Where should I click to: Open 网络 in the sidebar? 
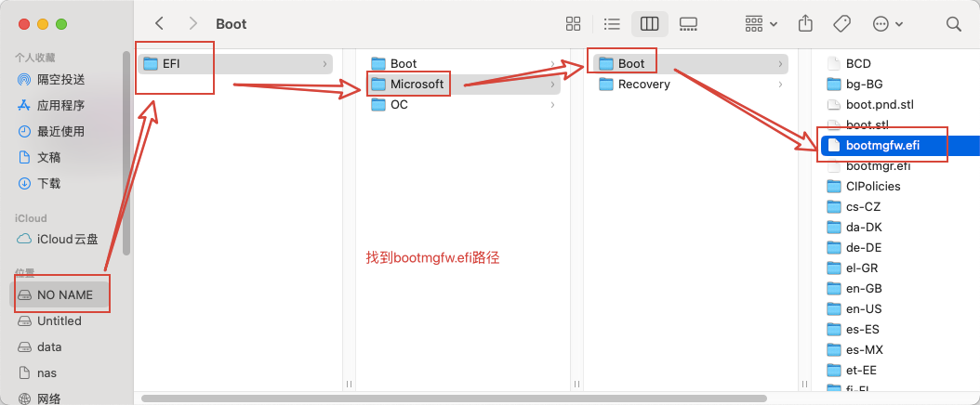[39, 398]
